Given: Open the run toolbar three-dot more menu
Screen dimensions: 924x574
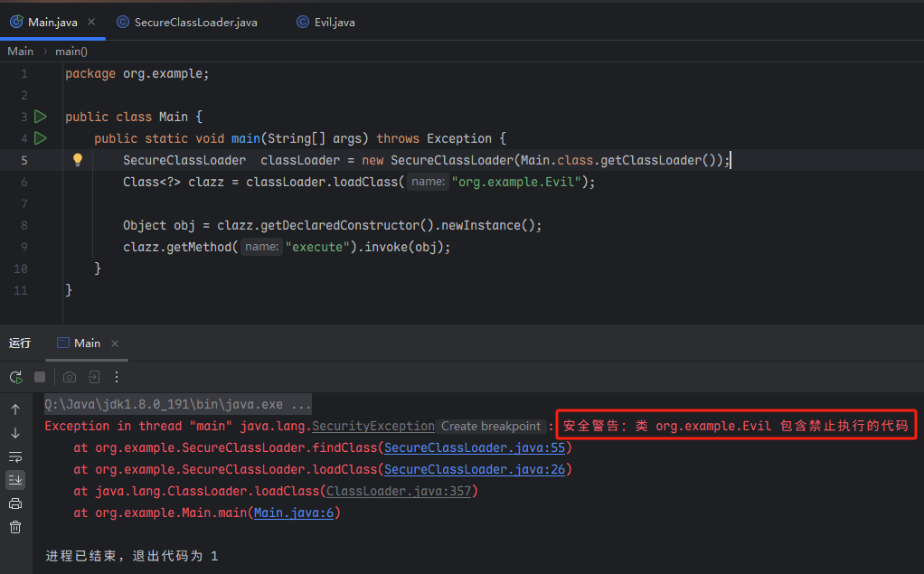Looking at the screenshot, I should 117,377.
